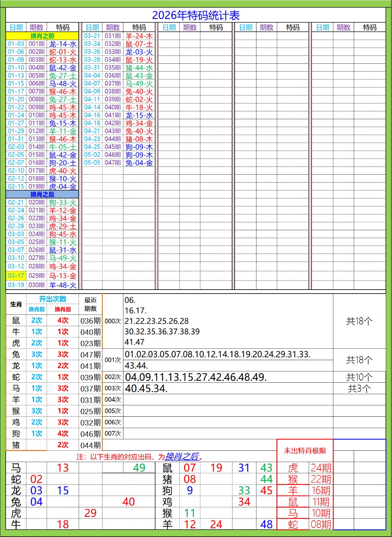Select the number list 40.45.34.

click(146, 388)
